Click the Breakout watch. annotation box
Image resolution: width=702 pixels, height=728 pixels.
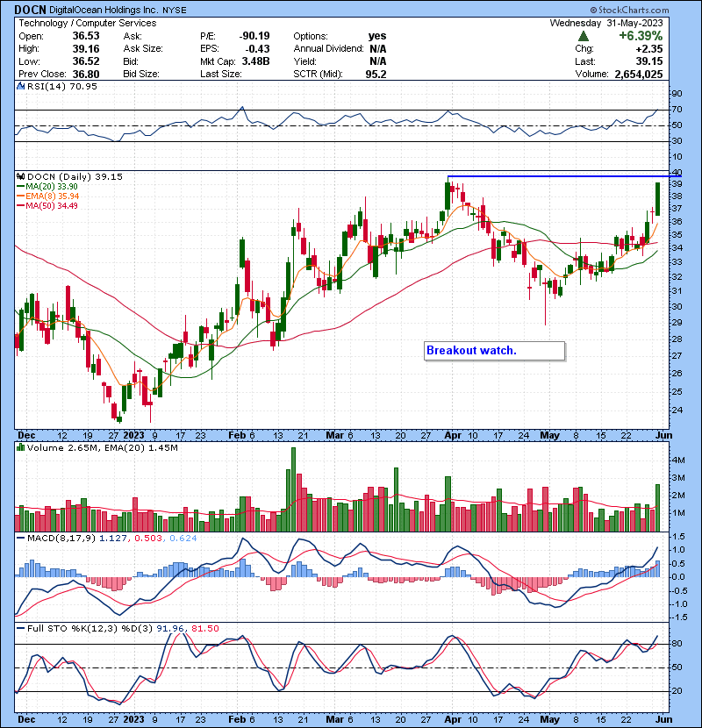[495, 351]
